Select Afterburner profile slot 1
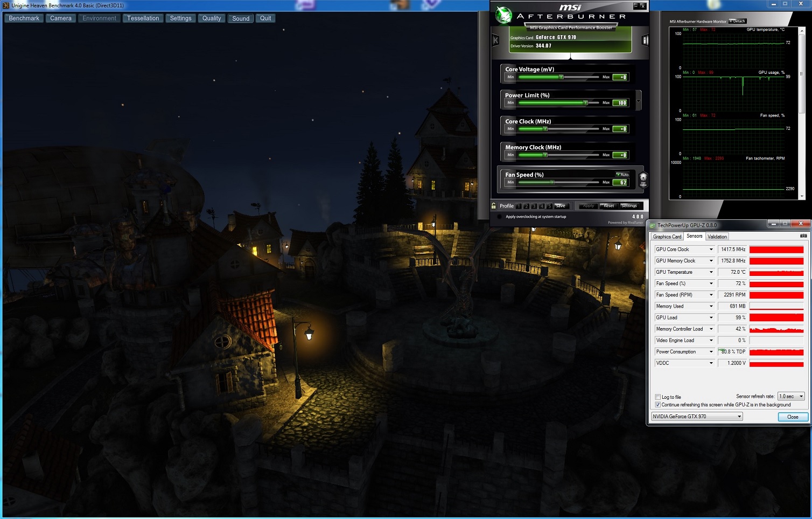The height and width of the screenshot is (519, 812). [519, 206]
